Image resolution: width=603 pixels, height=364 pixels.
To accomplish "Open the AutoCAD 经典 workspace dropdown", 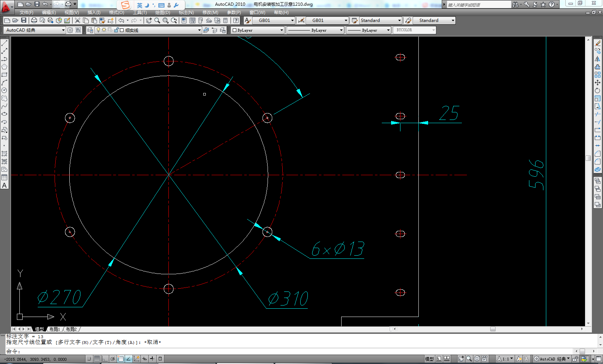I will pos(63,30).
